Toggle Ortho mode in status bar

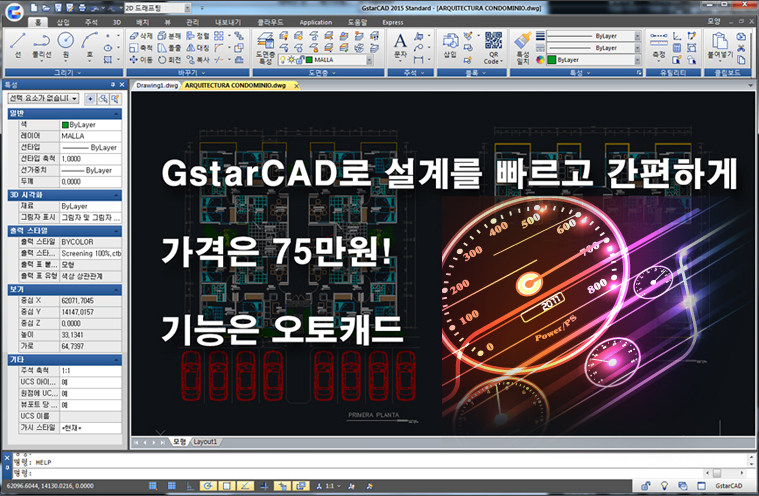click(190, 486)
